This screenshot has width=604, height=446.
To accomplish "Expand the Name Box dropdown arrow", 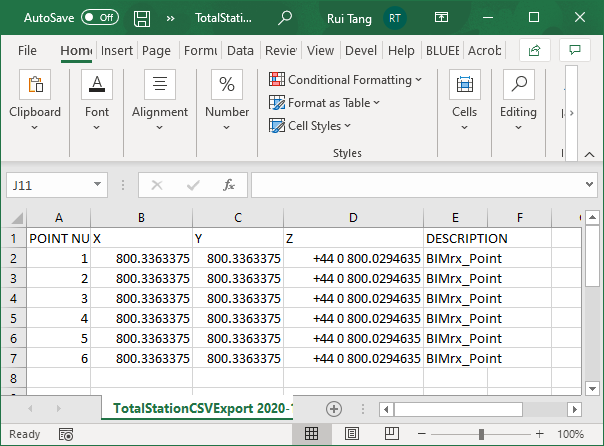I will tap(97, 185).
